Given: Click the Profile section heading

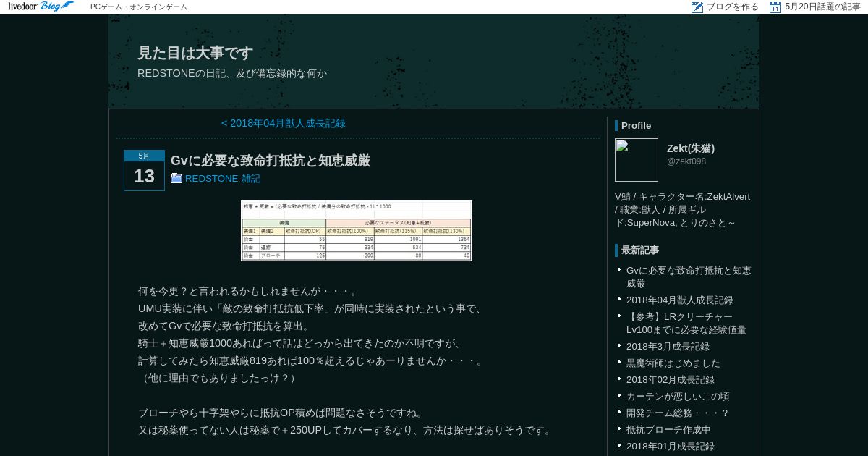Looking at the screenshot, I should 636,125.
